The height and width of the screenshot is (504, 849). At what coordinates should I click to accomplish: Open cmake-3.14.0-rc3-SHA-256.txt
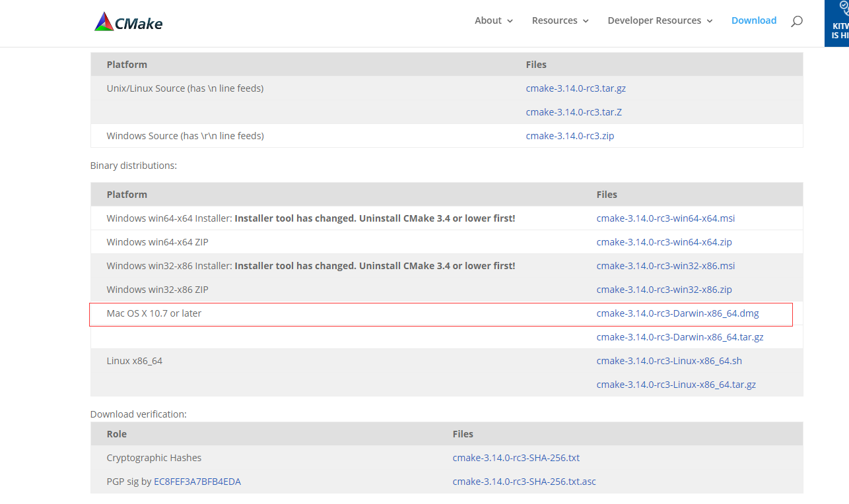[x=516, y=458]
